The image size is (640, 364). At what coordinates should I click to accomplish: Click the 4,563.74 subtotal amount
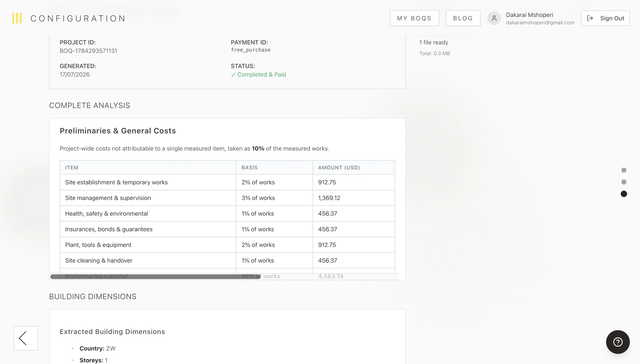pyautogui.click(x=331, y=276)
